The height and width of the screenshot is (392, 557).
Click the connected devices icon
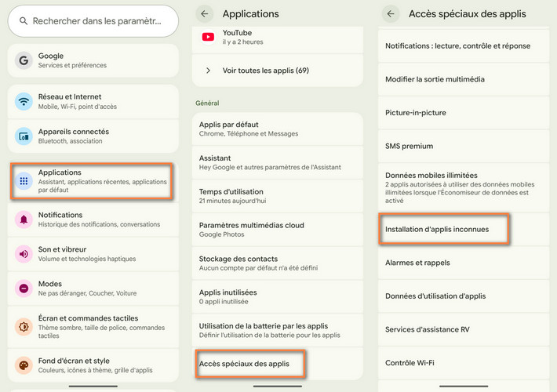pos(24,136)
